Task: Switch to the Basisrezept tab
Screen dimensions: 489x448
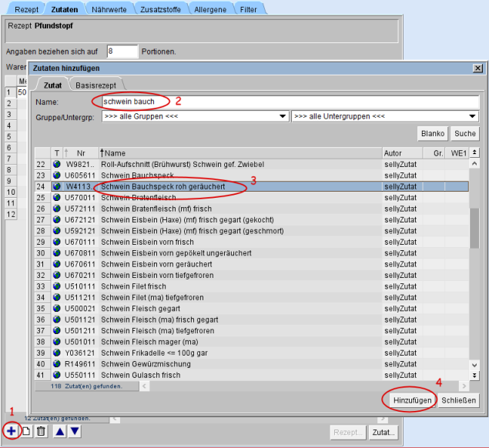Action: tap(96, 85)
